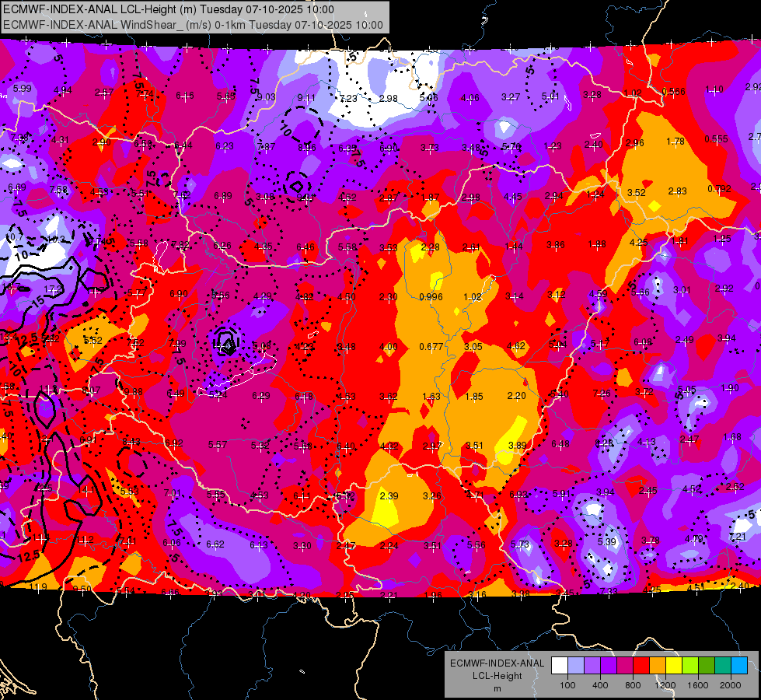761x700 pixels.
Task: Click the map value 5.66
Action: pos(641,292)
